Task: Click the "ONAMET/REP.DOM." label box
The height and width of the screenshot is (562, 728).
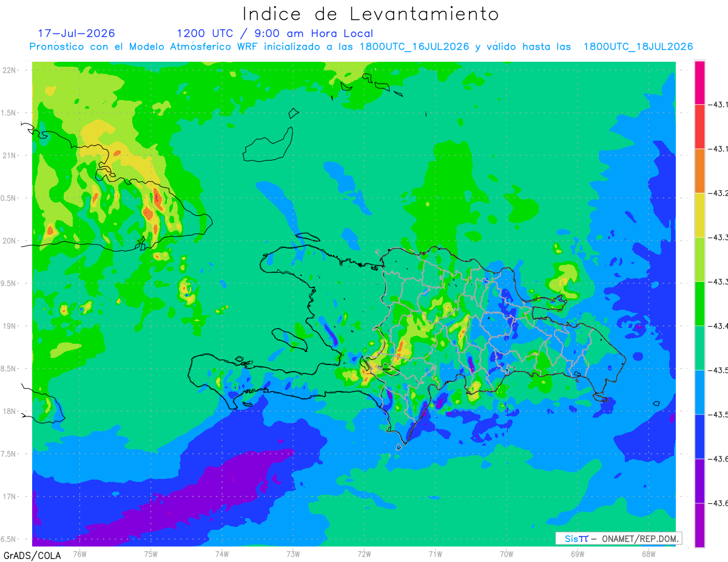Action: [x=618, y=538]
